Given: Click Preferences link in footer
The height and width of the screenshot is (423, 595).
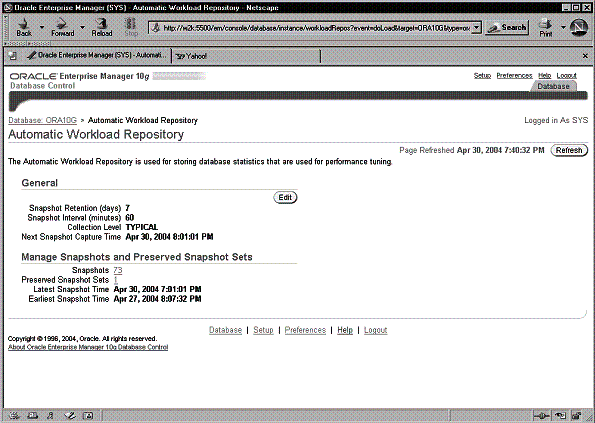Looking at the screenshot, I should pyautogui.click(x=305, y=330).
